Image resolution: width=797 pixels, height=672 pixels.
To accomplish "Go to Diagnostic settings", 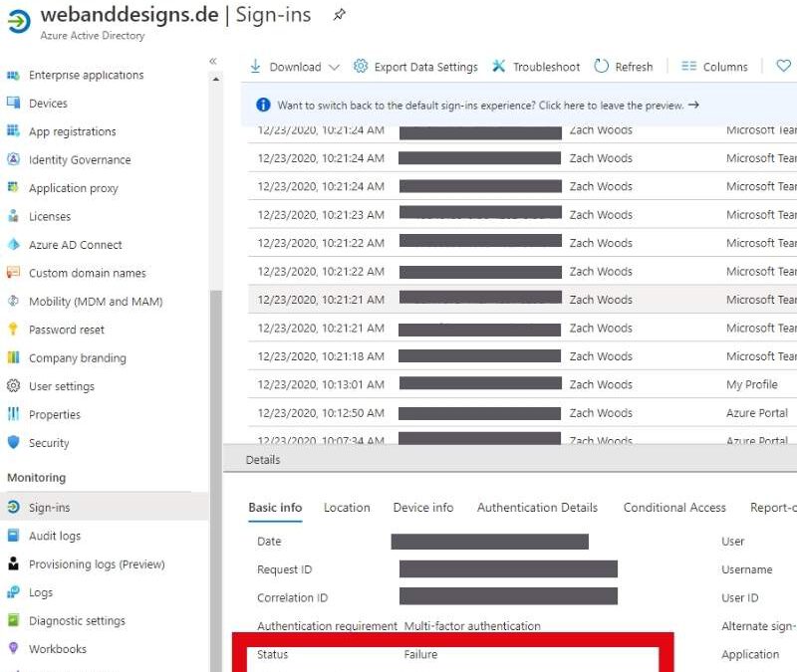I will point(77,620).
